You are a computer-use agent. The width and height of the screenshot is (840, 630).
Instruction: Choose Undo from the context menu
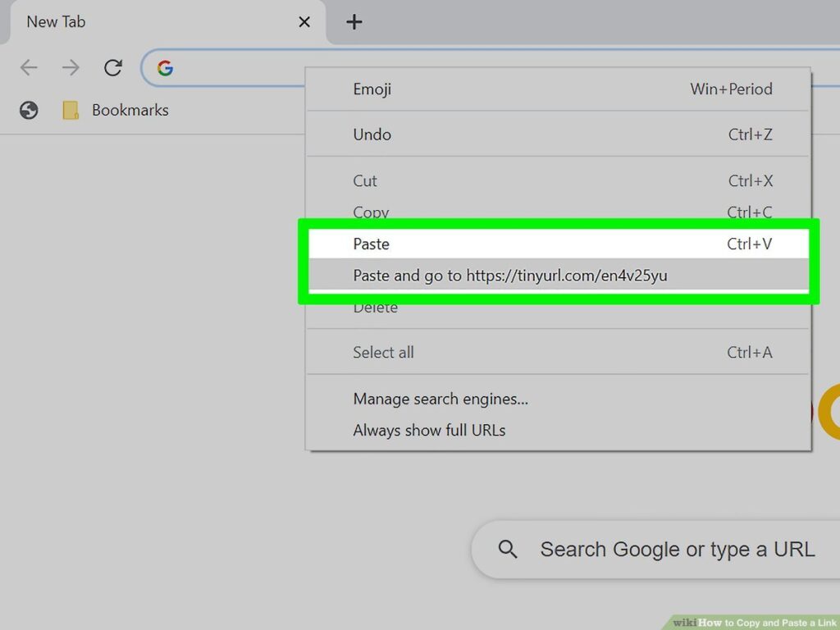click(x=372, y=135)
